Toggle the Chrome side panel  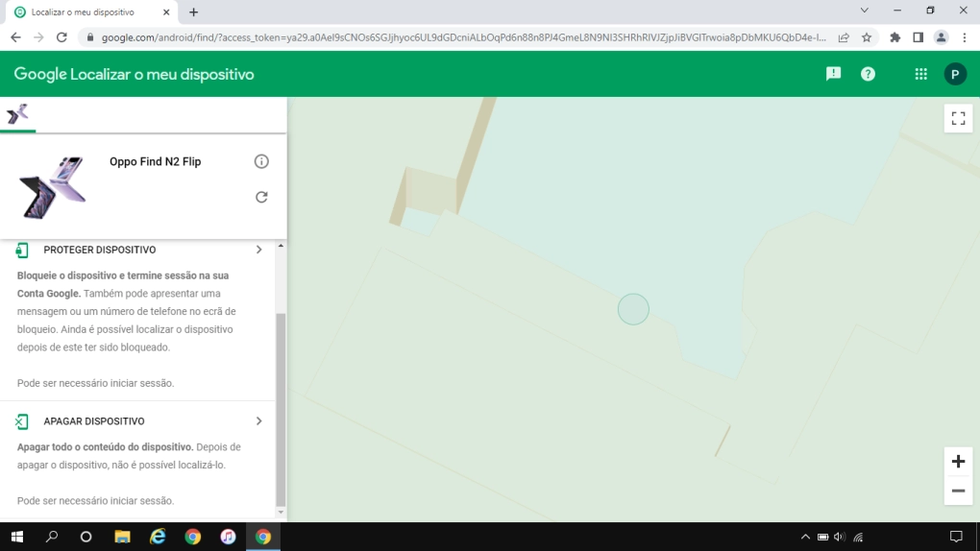click(918, 37)
